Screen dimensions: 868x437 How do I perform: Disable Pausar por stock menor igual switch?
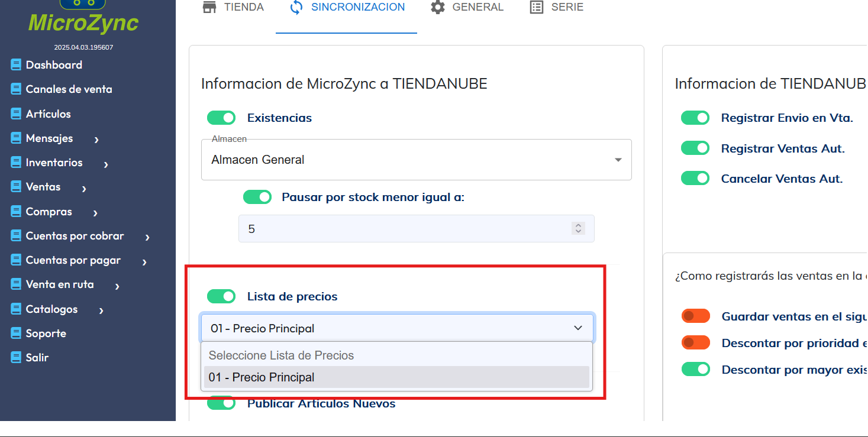[x=257, y=197]
